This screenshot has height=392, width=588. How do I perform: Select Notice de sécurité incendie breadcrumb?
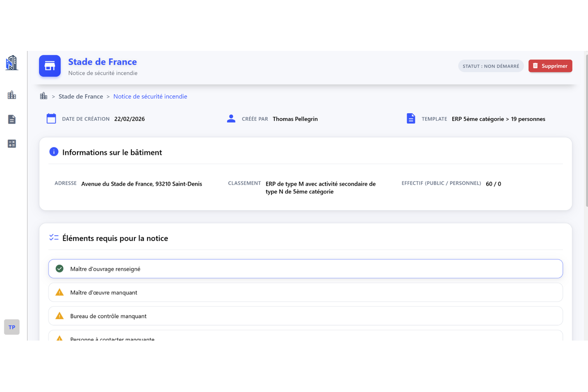click(x=150, y=97)
